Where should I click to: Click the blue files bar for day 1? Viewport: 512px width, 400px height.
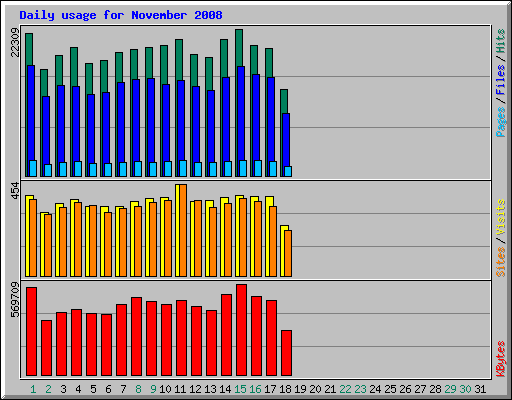(31, 113)
